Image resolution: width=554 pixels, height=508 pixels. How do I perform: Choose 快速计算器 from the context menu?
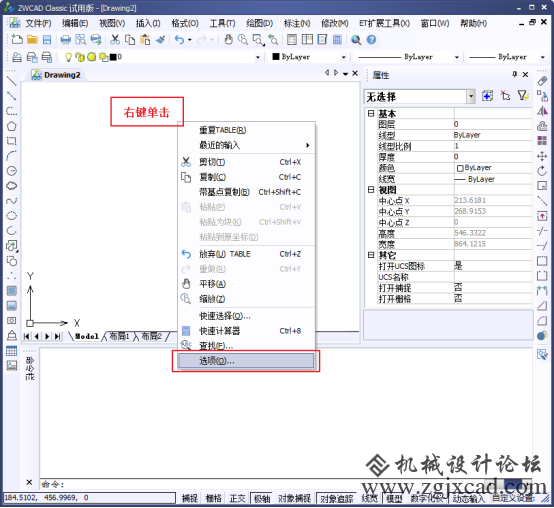(246, 331)
